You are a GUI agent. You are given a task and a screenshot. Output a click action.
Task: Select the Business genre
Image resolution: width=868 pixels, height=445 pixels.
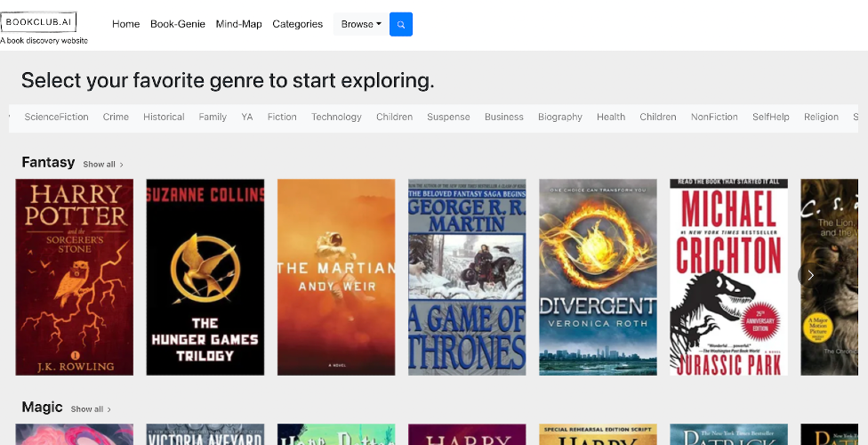point(503,117)
